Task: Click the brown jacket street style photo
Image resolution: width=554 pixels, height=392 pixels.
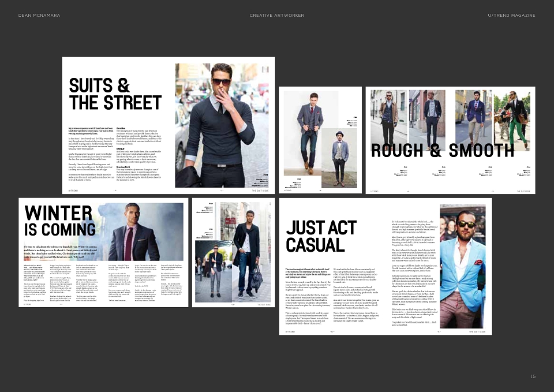Action: (x=388, y=120)
